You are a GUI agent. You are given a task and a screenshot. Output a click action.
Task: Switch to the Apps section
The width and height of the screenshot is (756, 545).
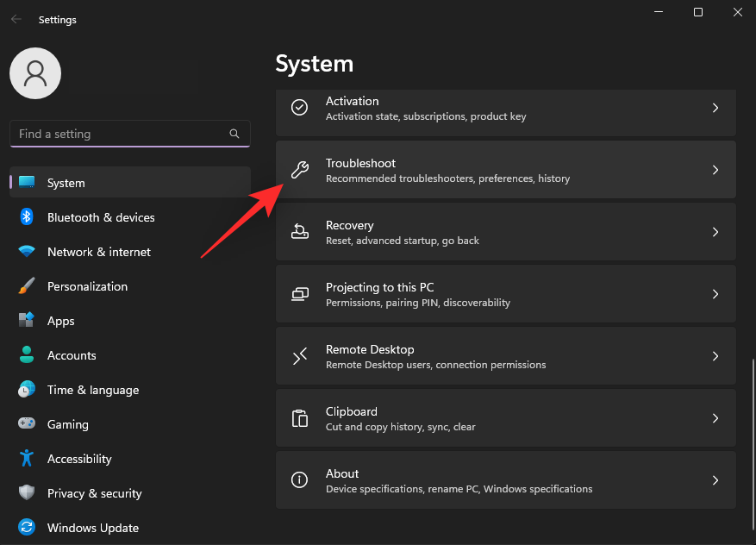tap(60, 321)
